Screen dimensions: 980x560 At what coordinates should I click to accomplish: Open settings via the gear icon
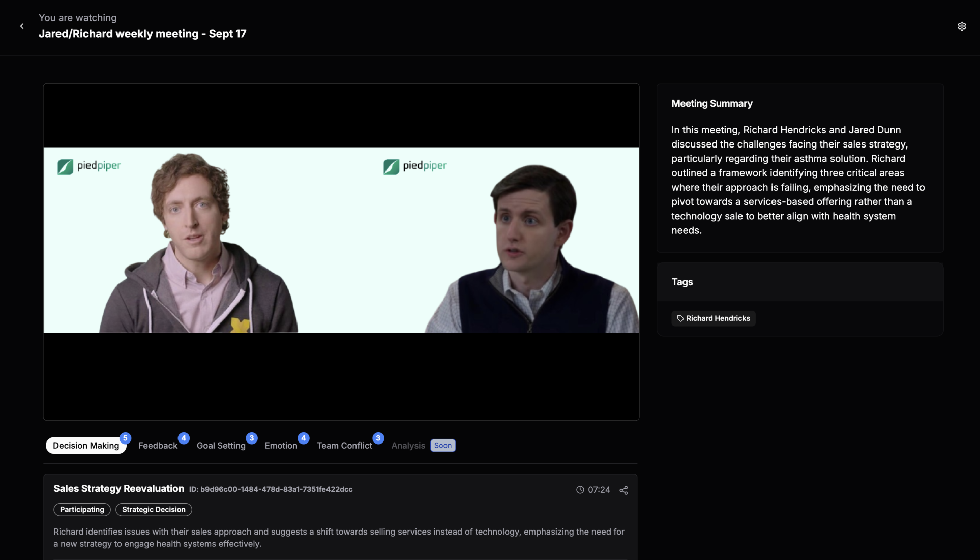pos(962,26)
